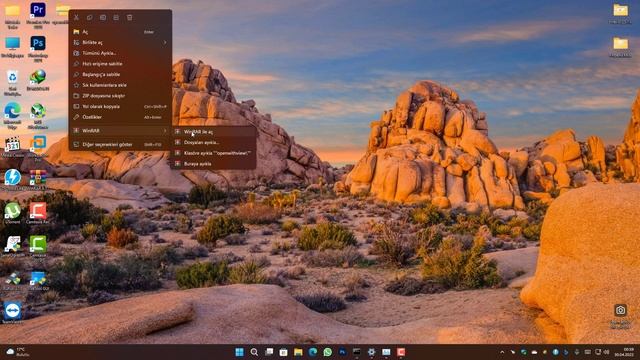Open the volume icon in system tray

tap(607, 352)
